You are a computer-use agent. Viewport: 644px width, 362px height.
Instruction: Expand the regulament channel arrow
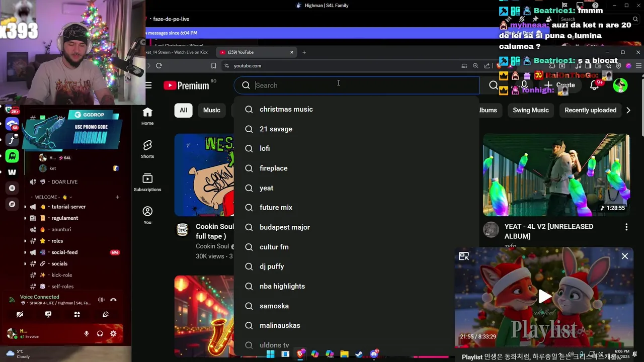point(25,218)
